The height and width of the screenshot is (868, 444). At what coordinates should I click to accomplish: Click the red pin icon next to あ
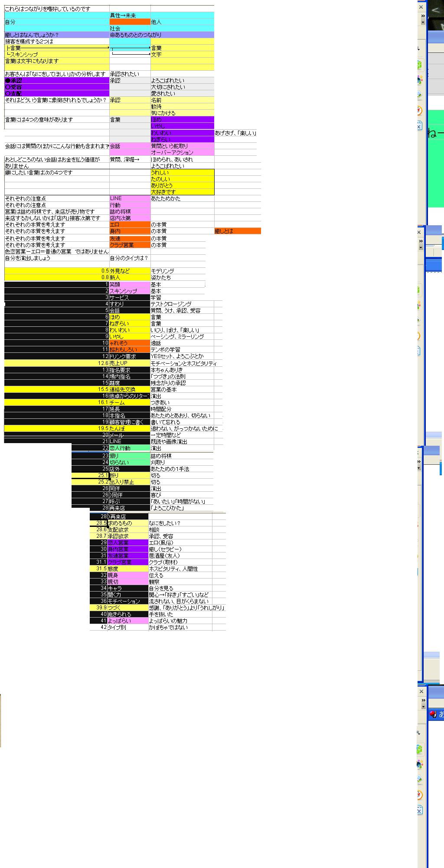point(433,714)
